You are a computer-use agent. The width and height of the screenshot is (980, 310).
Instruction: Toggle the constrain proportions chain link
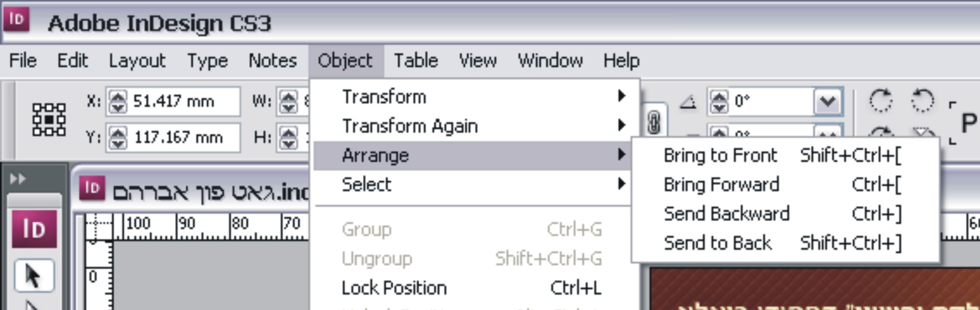tap(653, 123)
